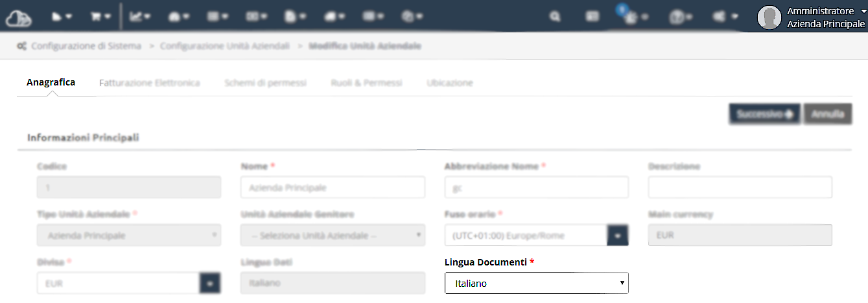Screen dimensions: 868x303
Task: Click the Annulla button
Action: point(828,114)
